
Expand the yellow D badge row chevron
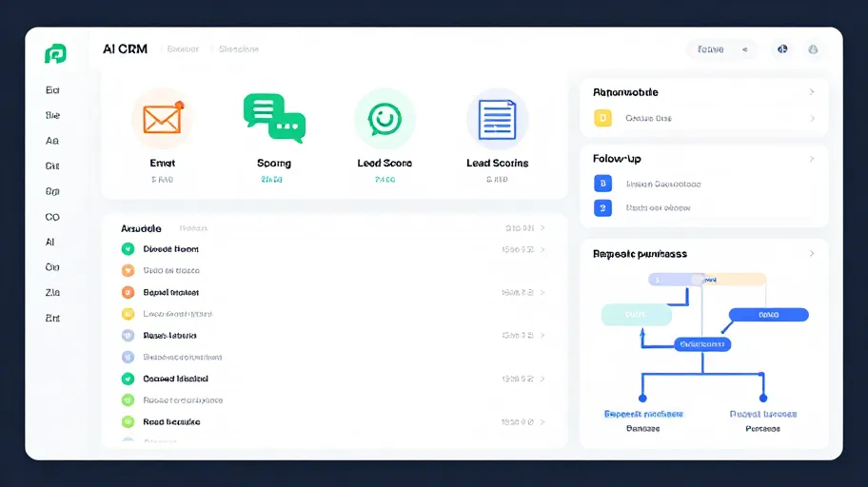click(812, 118)
